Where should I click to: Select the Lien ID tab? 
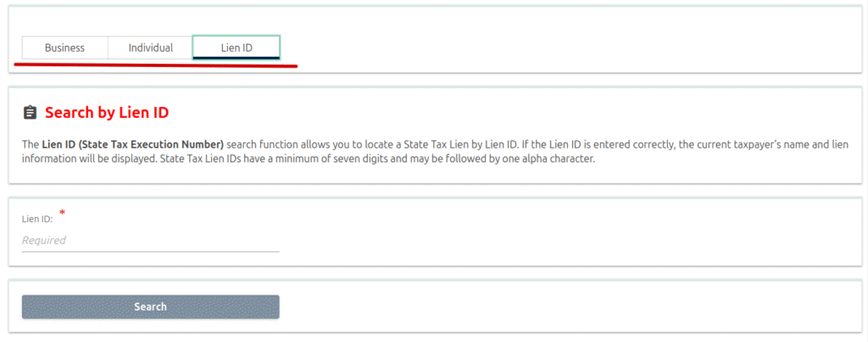tap(236, 48)
